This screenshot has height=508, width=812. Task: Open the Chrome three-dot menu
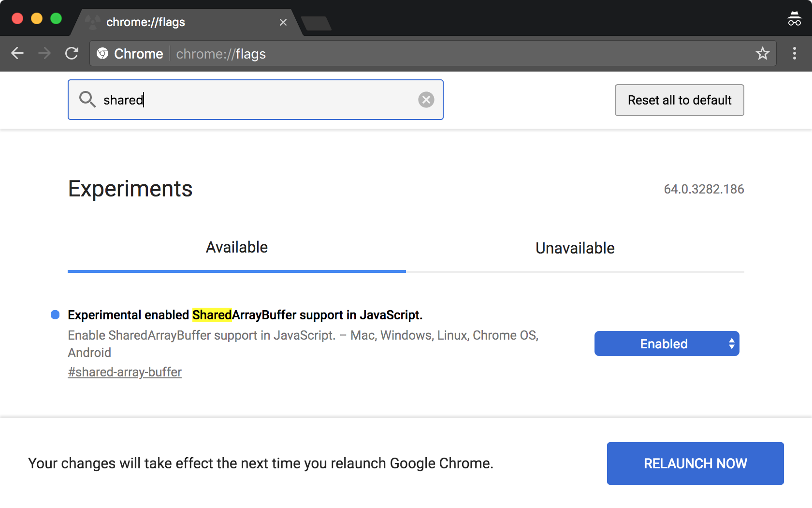[794, 53]
